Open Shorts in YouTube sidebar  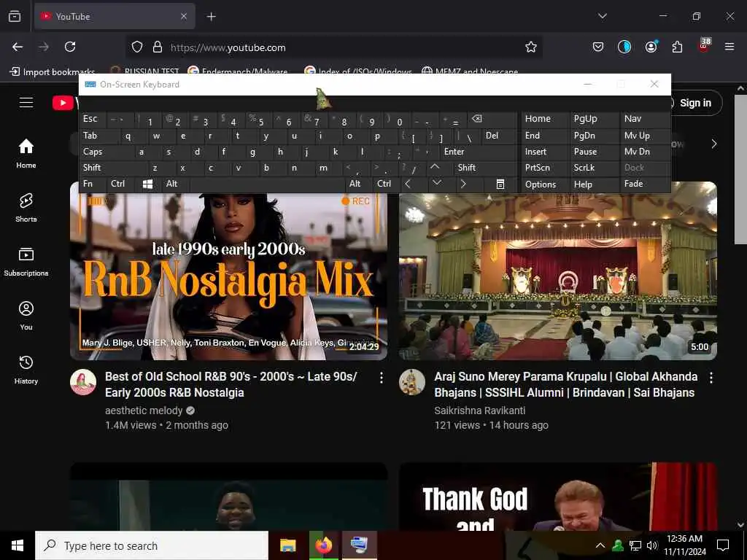tap(26, 208)
